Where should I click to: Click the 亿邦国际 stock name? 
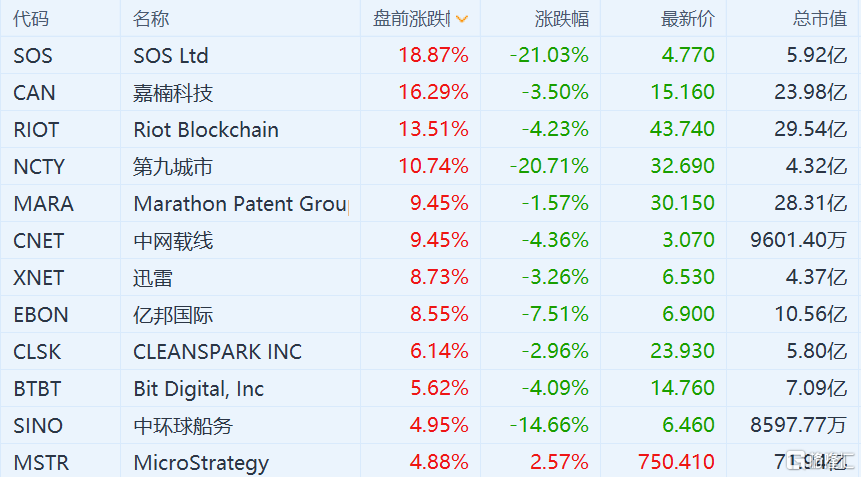point(173,315)
